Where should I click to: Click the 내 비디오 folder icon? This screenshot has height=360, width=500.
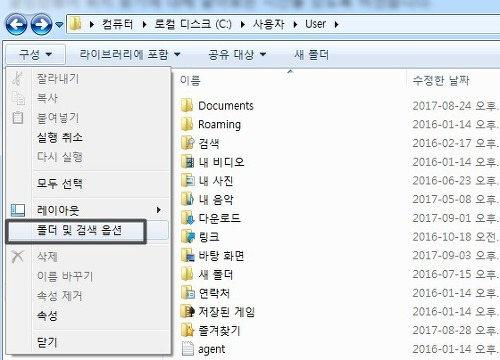188,162
